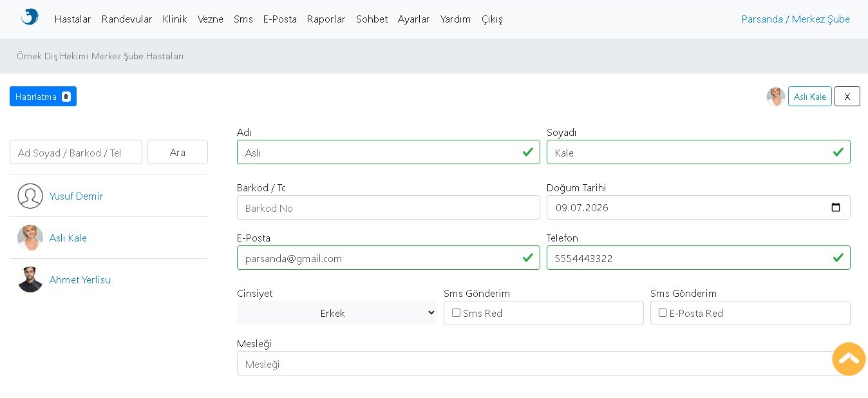
Task: Enable the E-Posta Red checkbox
Action: pyautogui.click(x=663, y=313)
